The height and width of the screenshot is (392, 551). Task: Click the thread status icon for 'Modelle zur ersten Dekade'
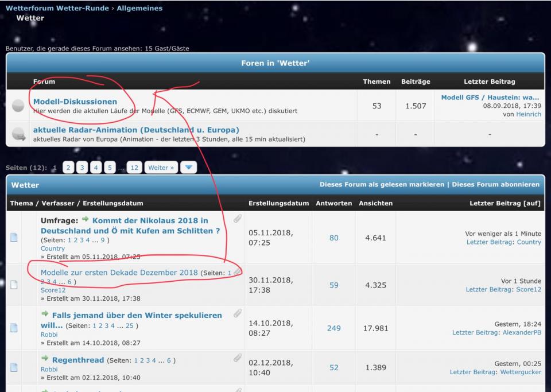tap(14, 285)
